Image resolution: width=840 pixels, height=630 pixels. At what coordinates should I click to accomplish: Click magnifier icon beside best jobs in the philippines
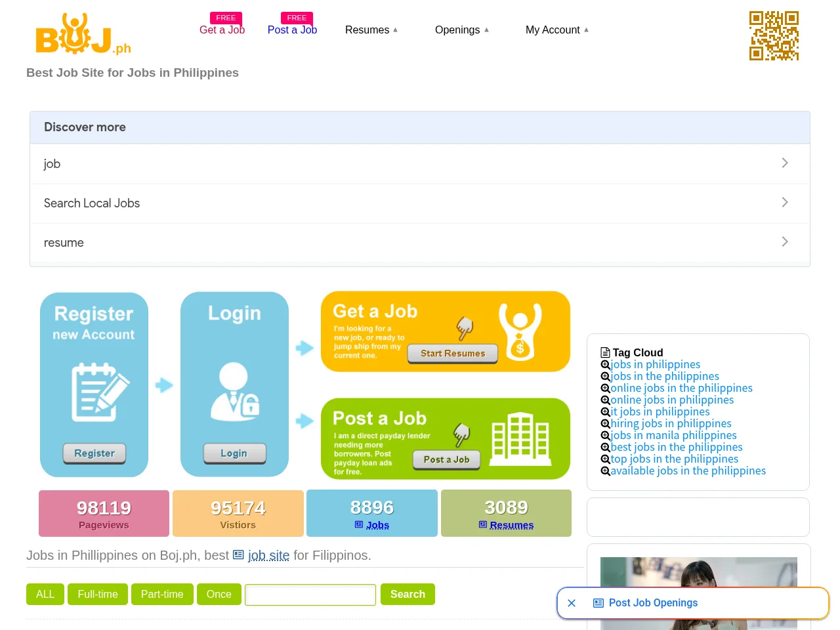coord(606,448)
